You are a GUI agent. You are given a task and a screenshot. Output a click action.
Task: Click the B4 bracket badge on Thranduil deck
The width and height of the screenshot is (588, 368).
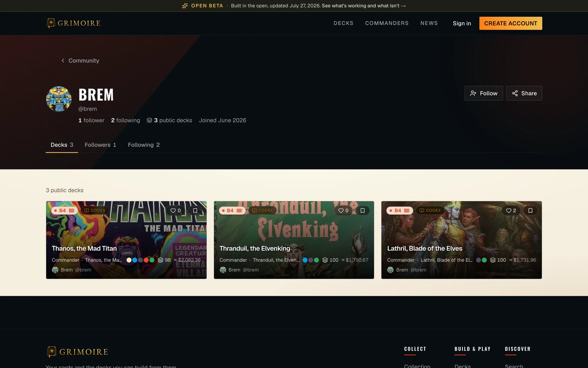[232, 210]
